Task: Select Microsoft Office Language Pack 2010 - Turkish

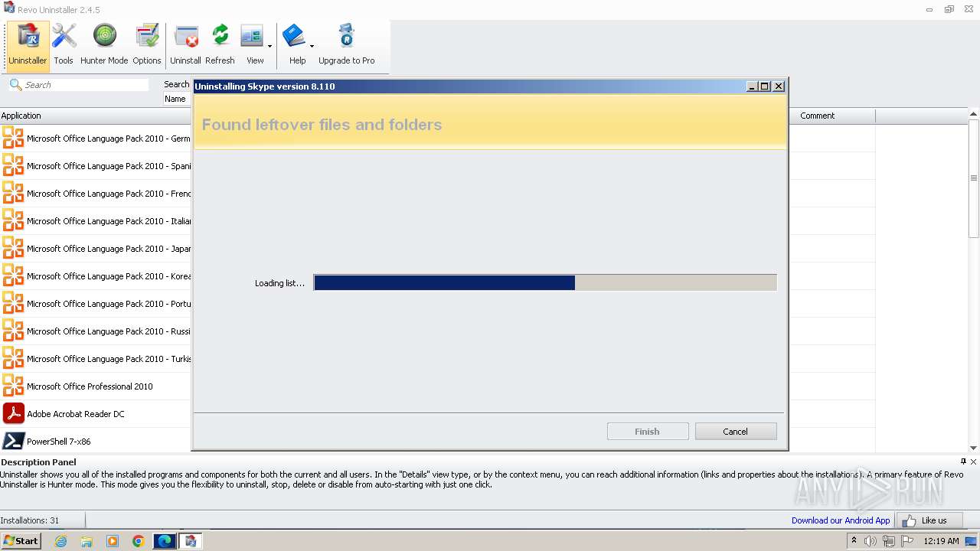Action: (x=96, y=359)
